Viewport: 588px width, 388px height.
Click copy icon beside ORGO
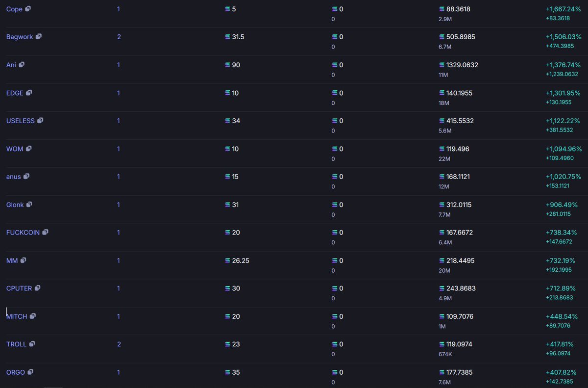click(30, 372)
